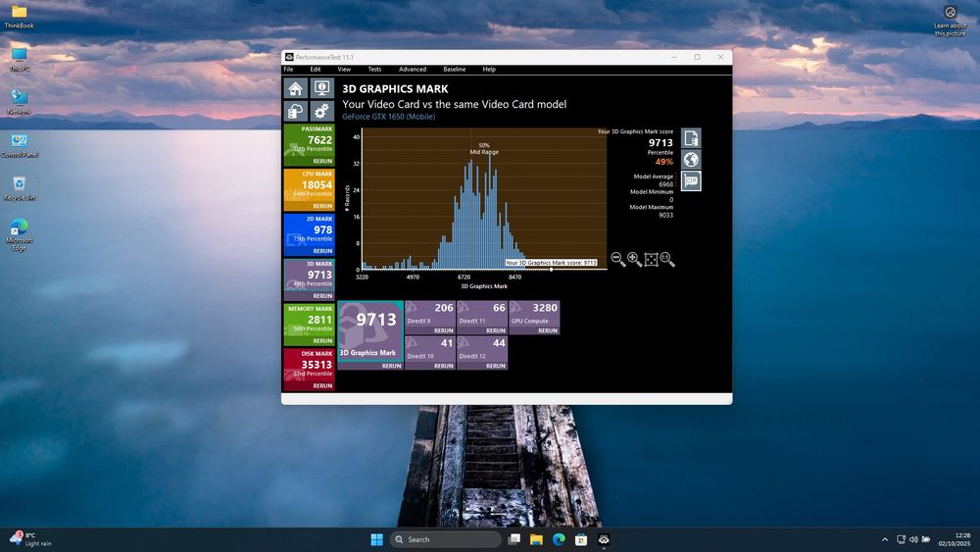Reset chart zoom with 1:1 magnifier

tap(667, 260)
